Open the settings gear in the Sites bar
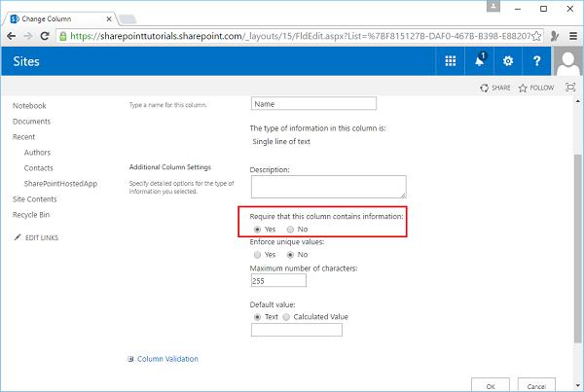Image resolution: width=584 pixels, height=392 pixels. pyautogui.click(x=507, y=60)
